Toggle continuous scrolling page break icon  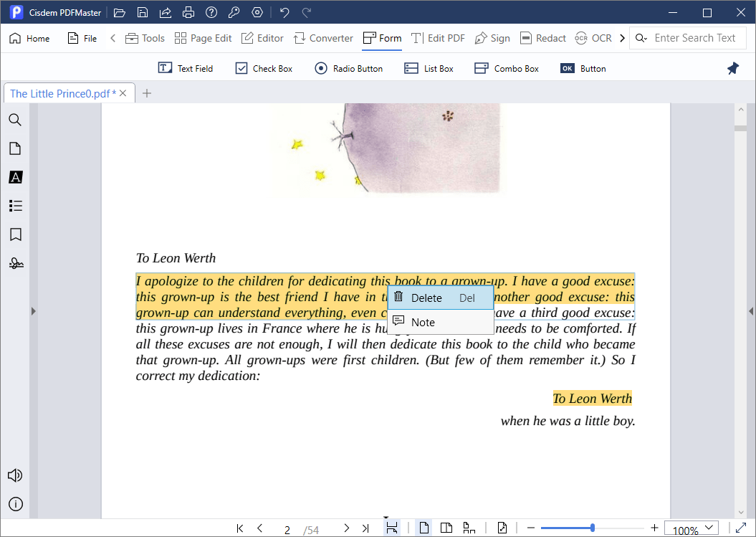point(392,528)
